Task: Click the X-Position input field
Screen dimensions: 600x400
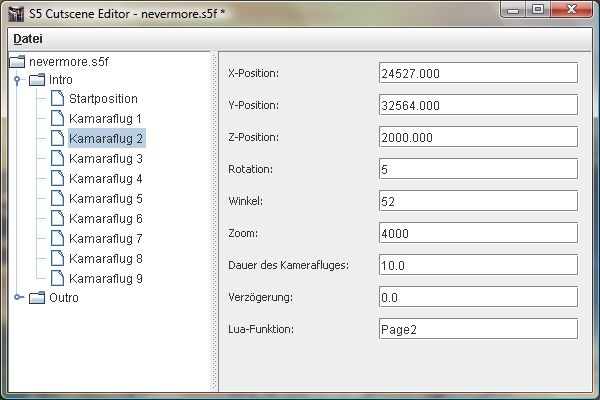Action: click(x=478, y=73)
